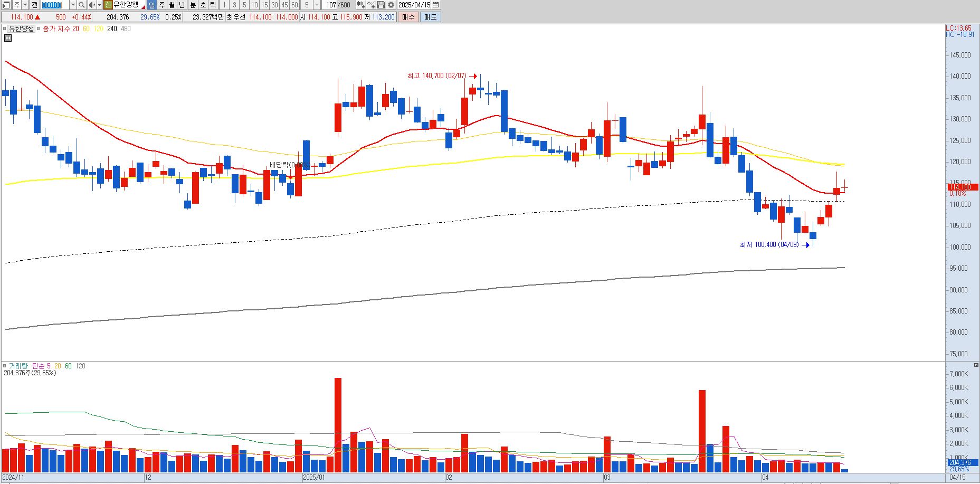Select the 분 minute period
Image resolution: width=980 pixels, height=484 pixels.
tap(193, 5)
